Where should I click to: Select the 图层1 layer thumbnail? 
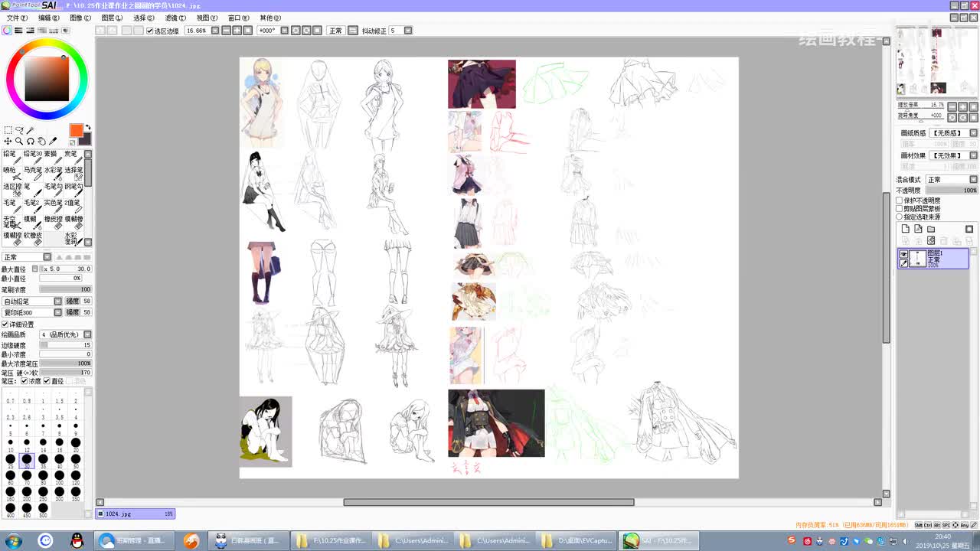[917, 259]
